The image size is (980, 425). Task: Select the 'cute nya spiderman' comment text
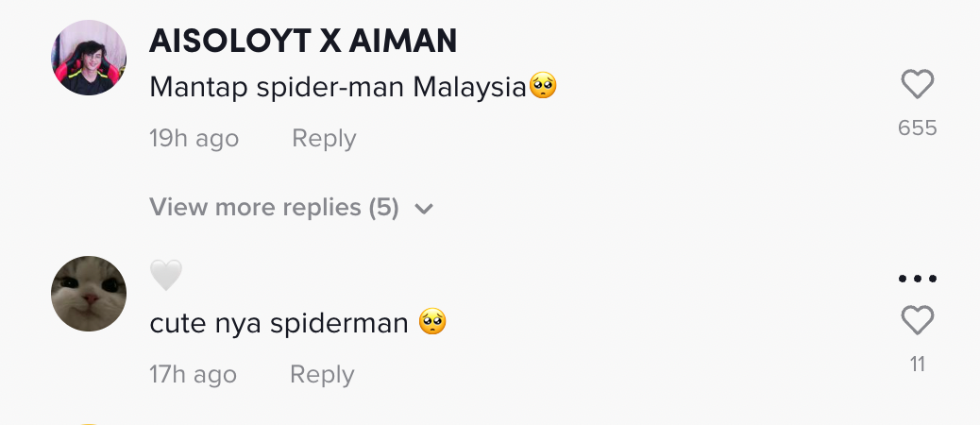(x=279, y=323)
